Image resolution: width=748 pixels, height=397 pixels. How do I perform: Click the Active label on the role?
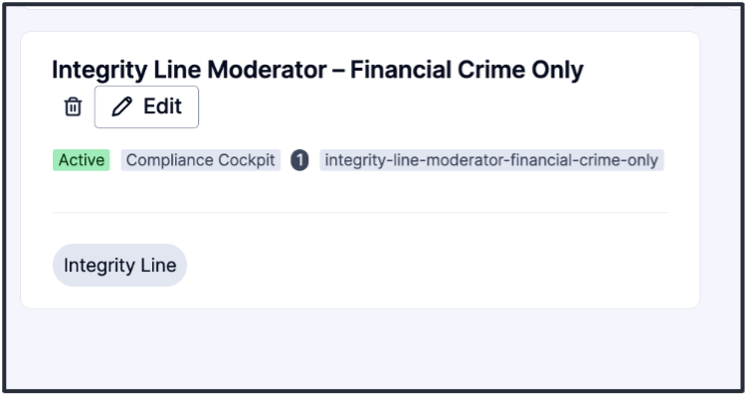click(x=81, y=160)
